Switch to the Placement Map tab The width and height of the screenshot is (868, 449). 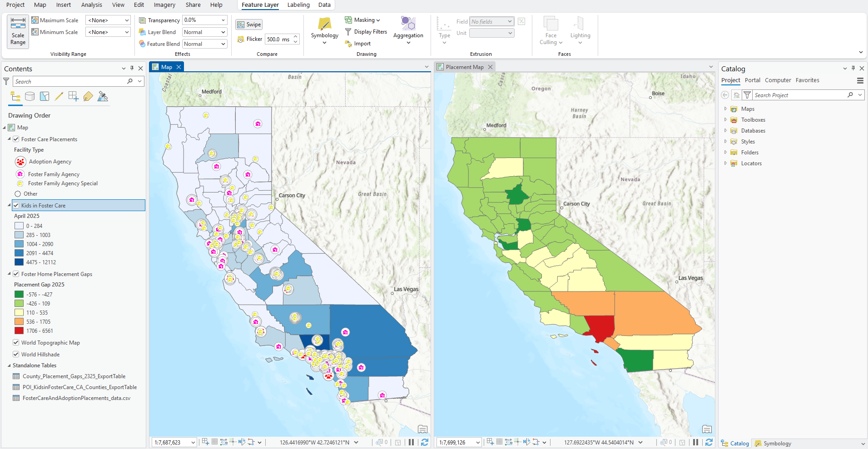tap(464, 67)
